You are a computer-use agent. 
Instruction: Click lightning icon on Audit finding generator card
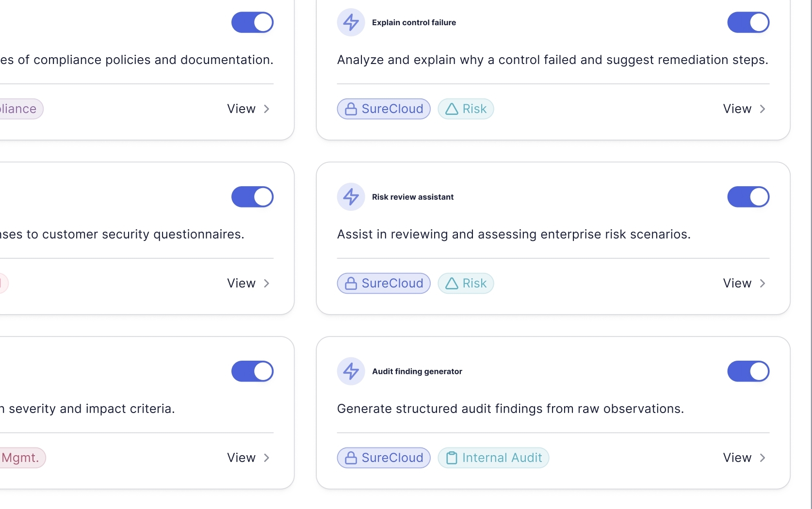pos(351,371)
